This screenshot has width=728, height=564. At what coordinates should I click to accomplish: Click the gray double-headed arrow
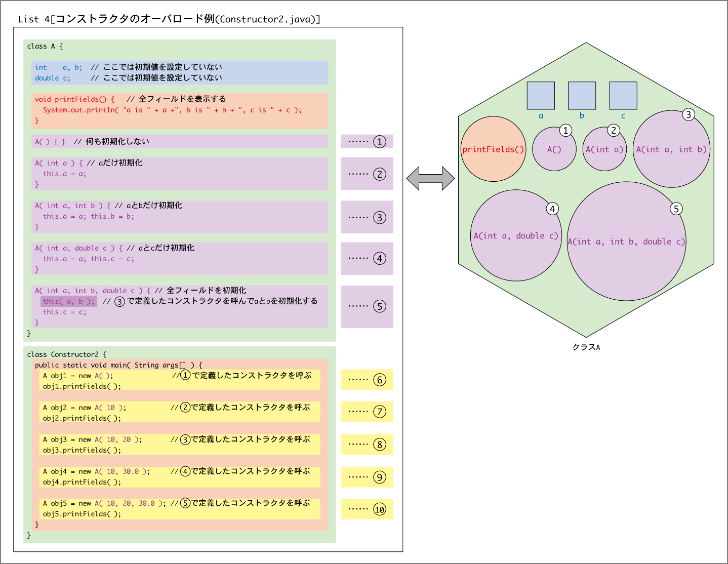point(431,178)
